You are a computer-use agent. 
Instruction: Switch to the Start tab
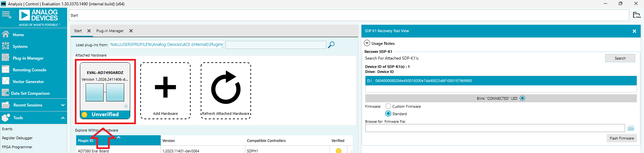pos(78,31)
